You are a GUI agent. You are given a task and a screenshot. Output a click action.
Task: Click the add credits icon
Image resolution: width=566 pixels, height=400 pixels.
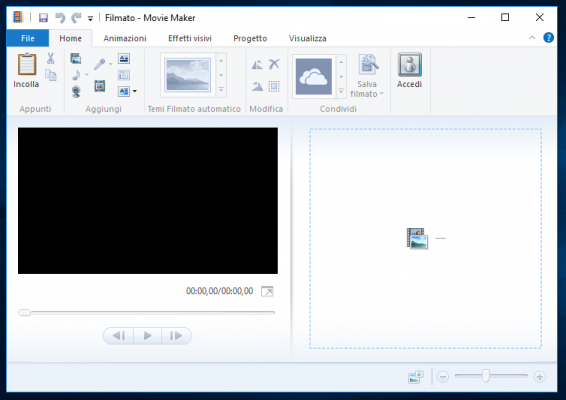124,91
